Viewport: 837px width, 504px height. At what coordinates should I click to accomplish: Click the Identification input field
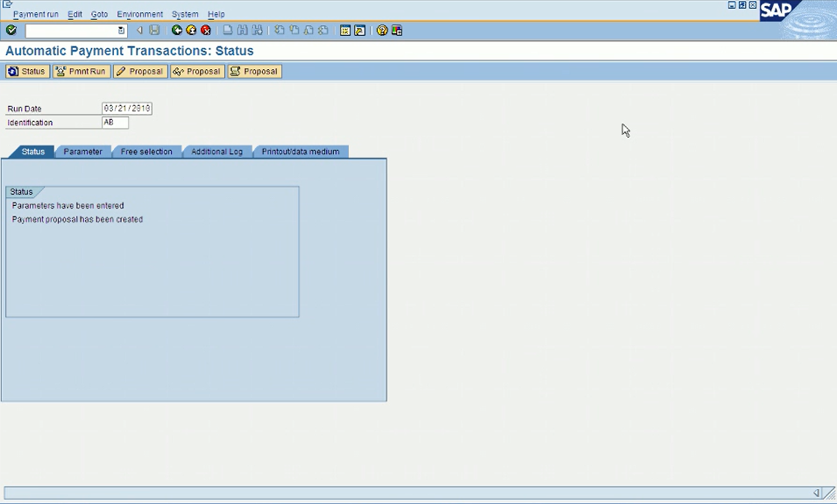(x=116, y=122)
